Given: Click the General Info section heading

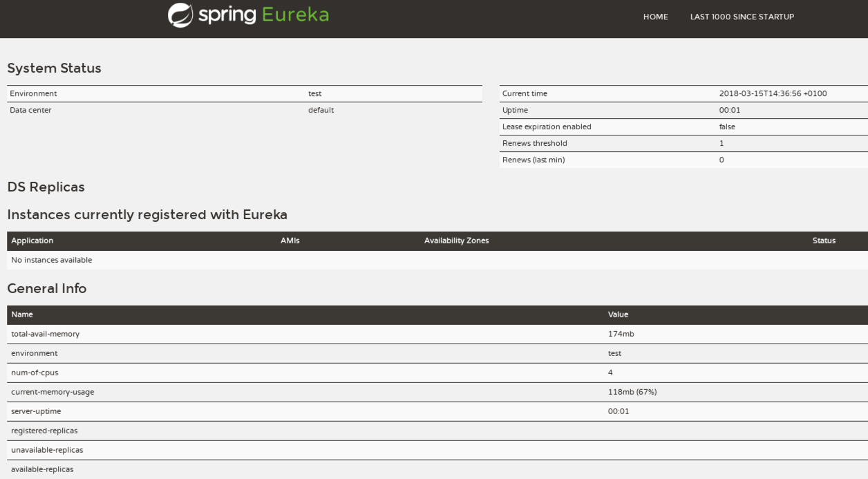Looking at the screenshot, I should 45,289.
